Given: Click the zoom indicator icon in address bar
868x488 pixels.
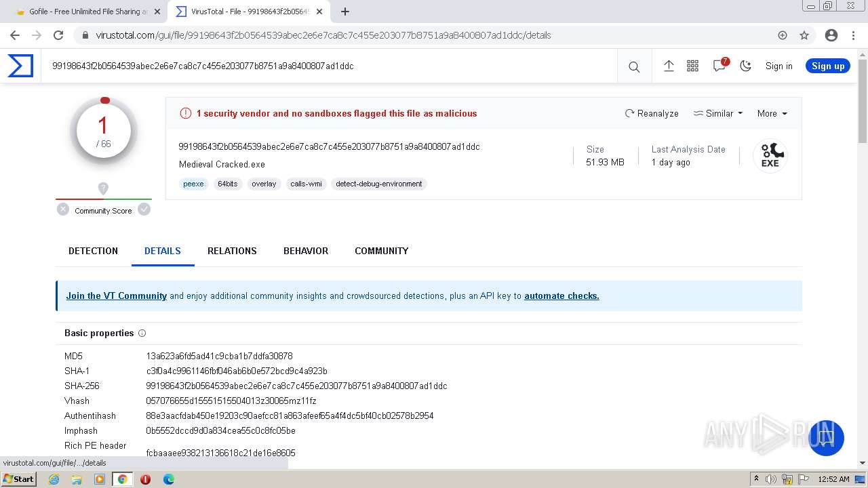Looking at the screenshot, I should pos(783,35).
